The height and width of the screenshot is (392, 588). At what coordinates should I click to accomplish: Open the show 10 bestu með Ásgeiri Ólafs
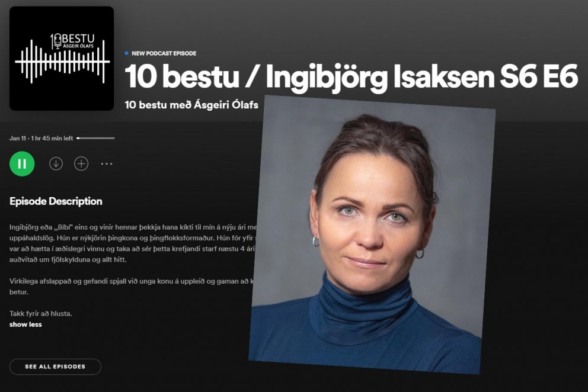click(191, 105)
